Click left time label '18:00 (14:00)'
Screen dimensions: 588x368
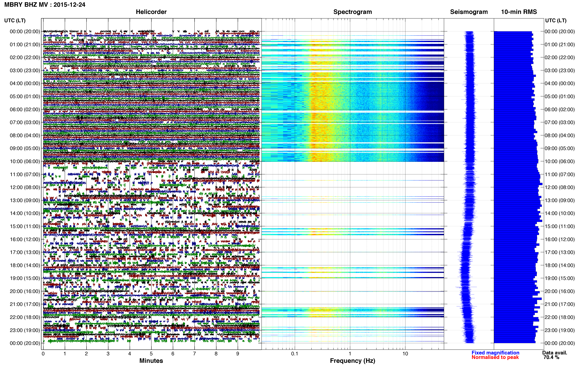pos(25,265)
